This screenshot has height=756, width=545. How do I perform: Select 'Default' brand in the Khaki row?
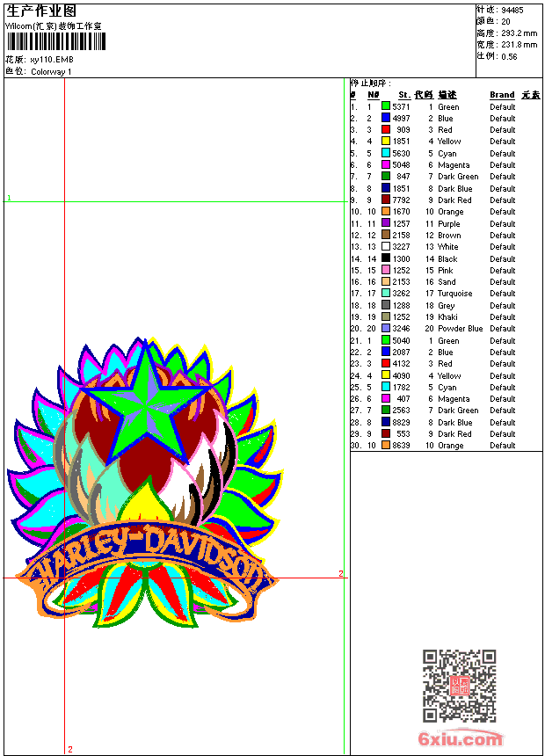503,316
